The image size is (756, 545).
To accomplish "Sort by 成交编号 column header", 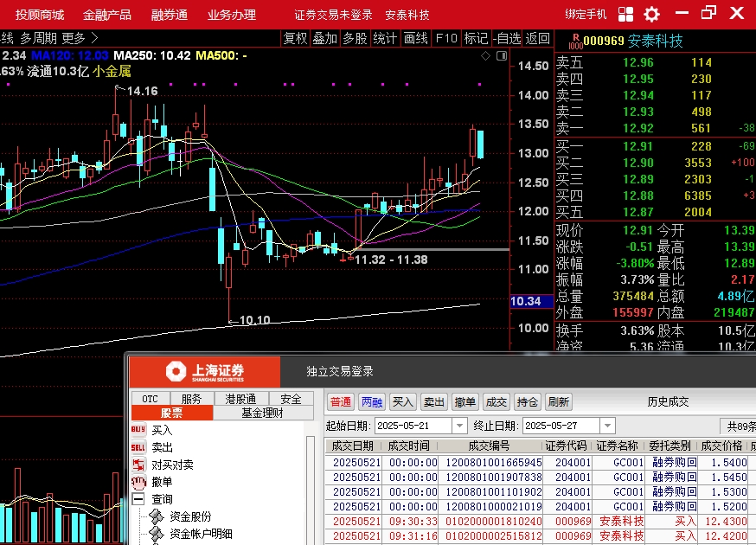I will (490, 446).
